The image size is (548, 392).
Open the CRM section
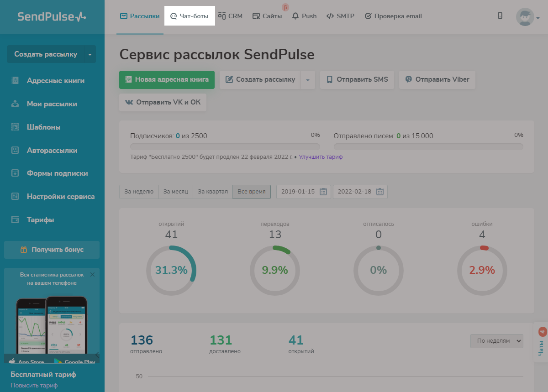[230, 16]
